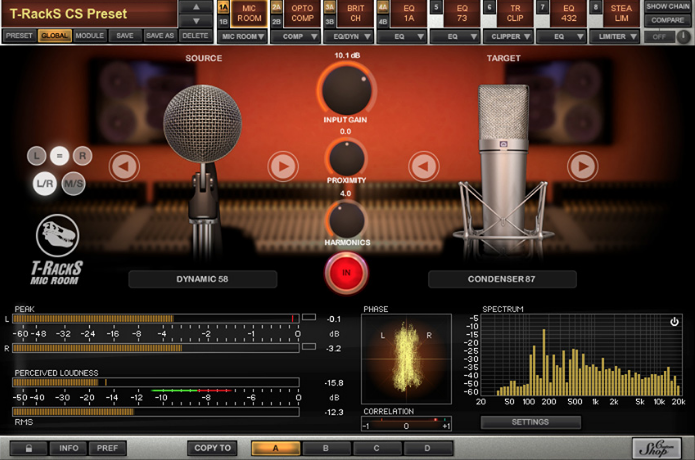Toggle the OFF switch near Compare
This screenshot has width=695, height=460.
(x=659, y=37)
